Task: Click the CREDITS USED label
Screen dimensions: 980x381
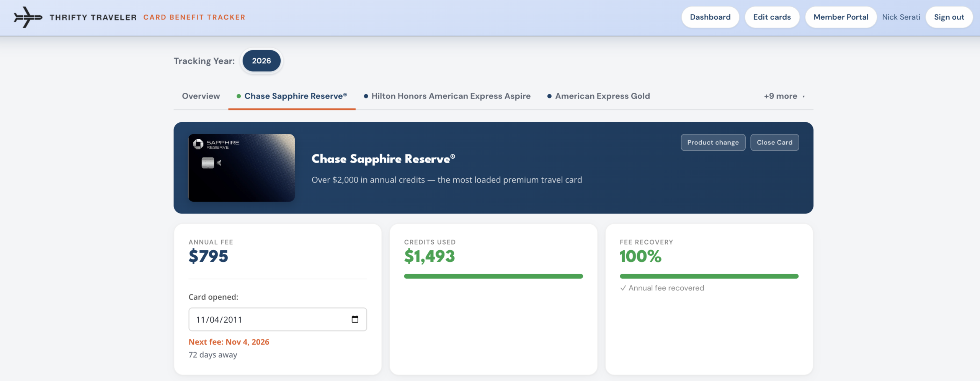Action: tap(430, 242)
